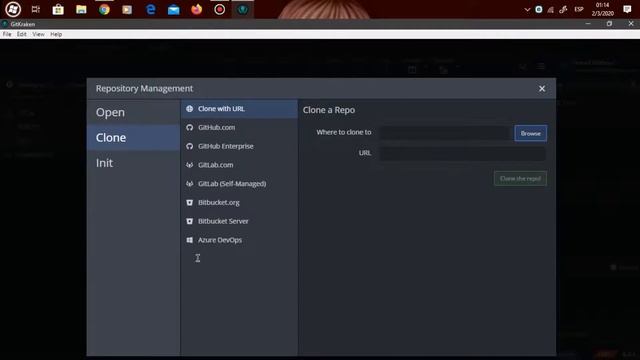
Task: Click the GitHub logo beside GitHub Enterprise
Action: (x=189, y=146)
